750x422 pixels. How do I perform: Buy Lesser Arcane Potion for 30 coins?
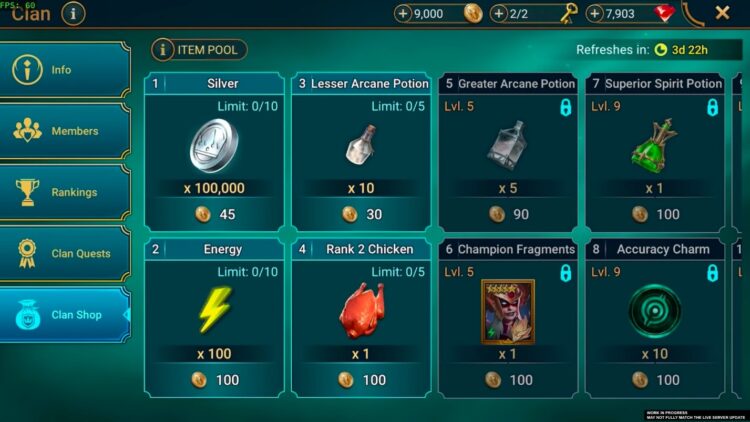pos(361,214)
